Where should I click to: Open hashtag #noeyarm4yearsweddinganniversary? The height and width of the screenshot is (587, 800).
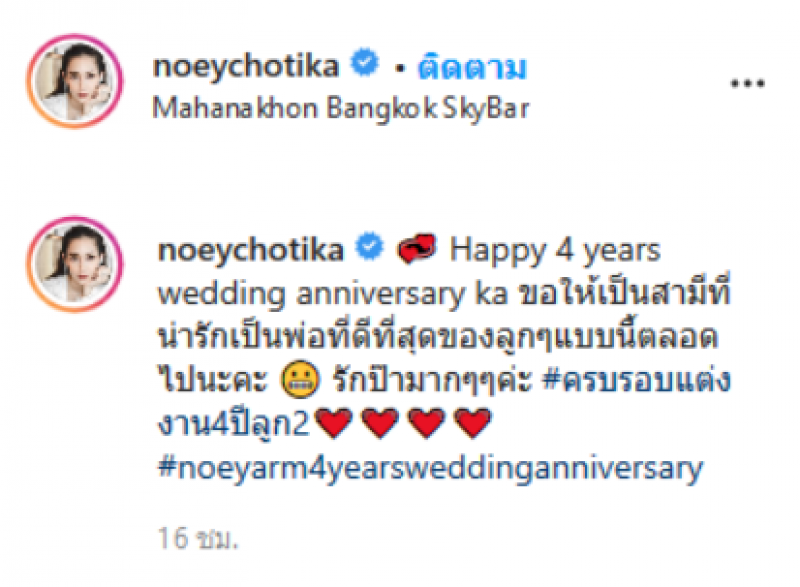click(x=431, y=467)
